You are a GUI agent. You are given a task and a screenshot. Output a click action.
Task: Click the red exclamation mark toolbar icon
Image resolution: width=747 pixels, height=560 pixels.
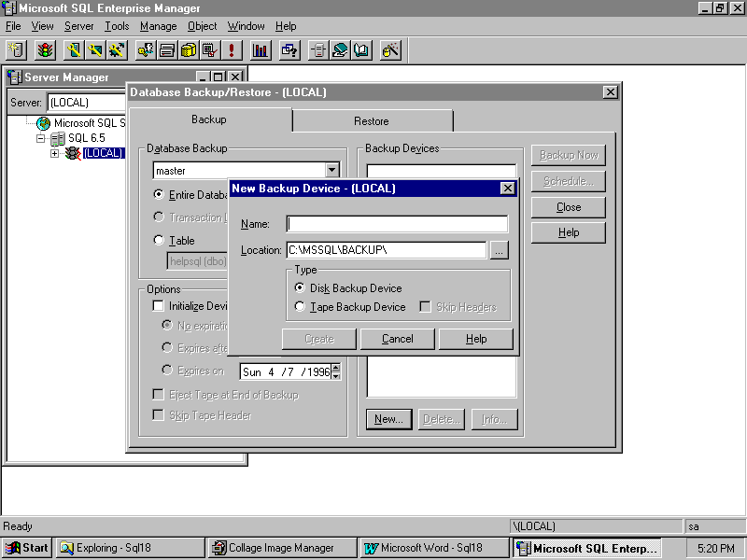click(x=231, y=50)
